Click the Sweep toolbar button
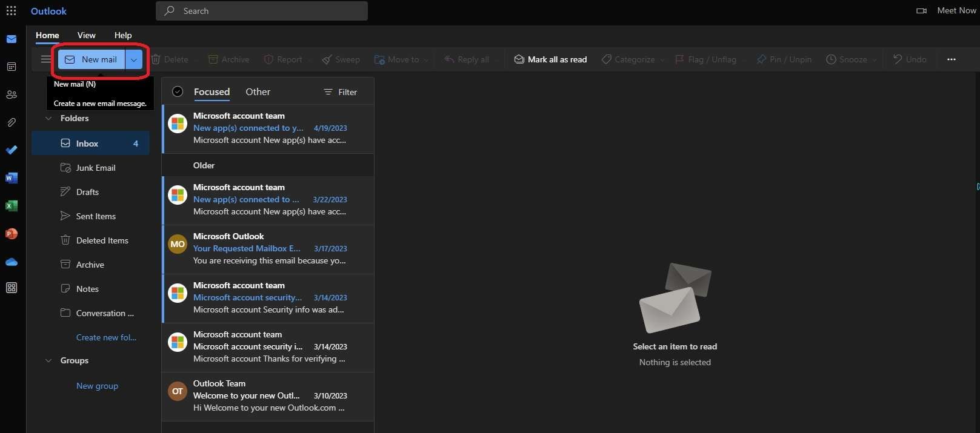Image resolution: width=980 pixels, height=433 pixels. click(x=341, y=59)
